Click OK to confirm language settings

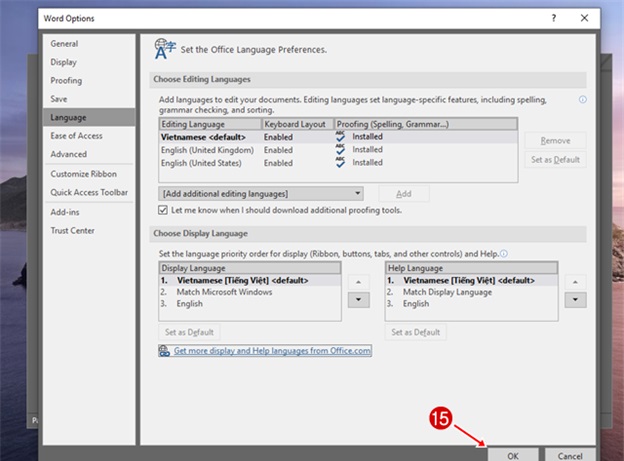(x=512, y=454)
